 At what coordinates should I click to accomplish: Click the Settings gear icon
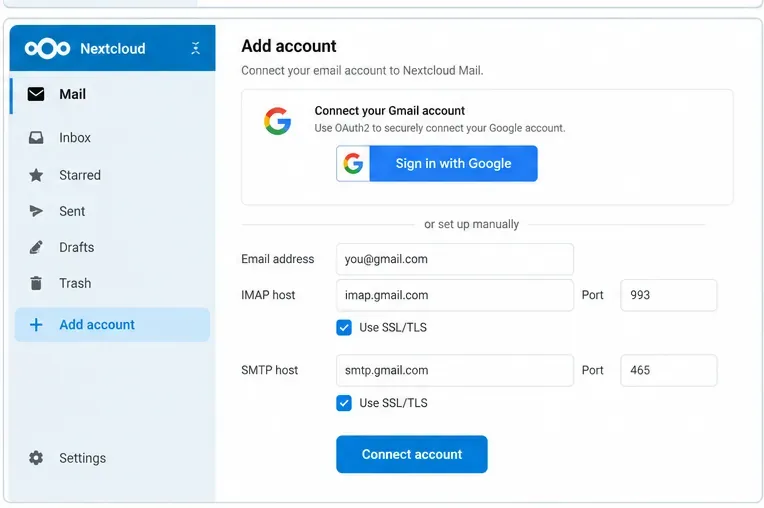(x=36, y=458)
